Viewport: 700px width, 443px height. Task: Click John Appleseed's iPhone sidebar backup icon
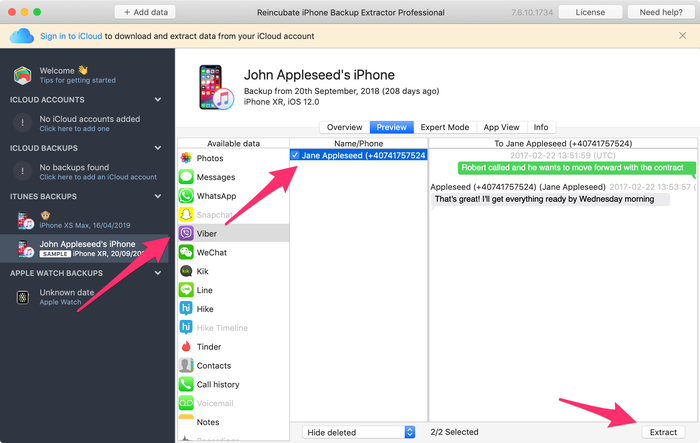25,249
